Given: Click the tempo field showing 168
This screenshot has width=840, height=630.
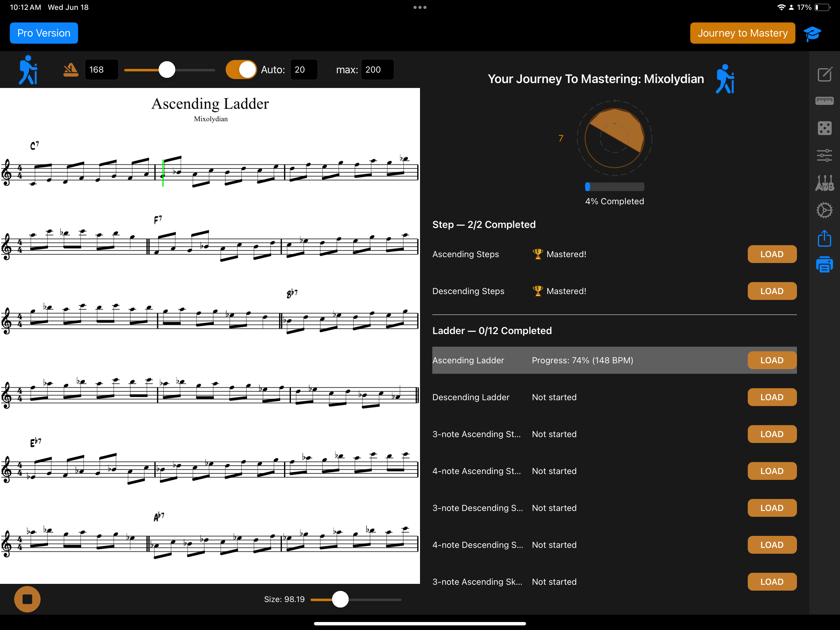Looking at the screenshot, I should (x=101, y=70).
